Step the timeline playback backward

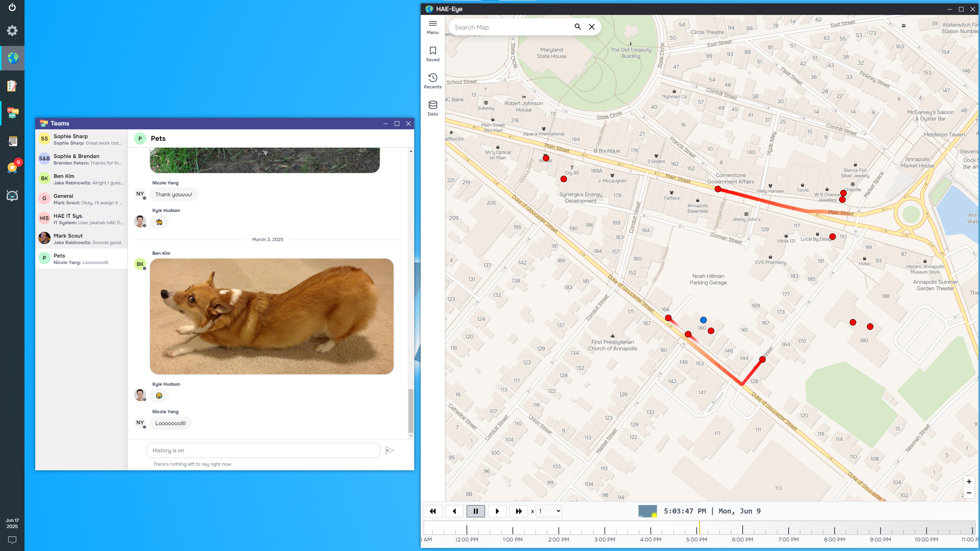(454, 511)
